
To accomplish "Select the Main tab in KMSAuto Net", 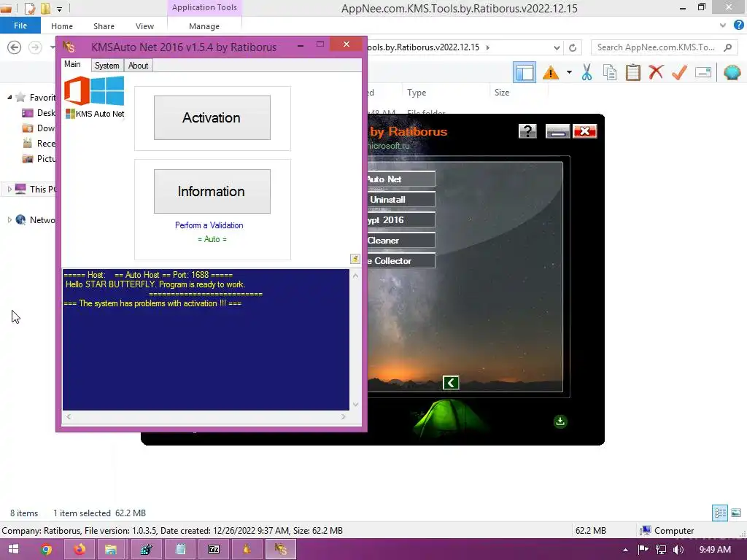I will click(72, 64).
